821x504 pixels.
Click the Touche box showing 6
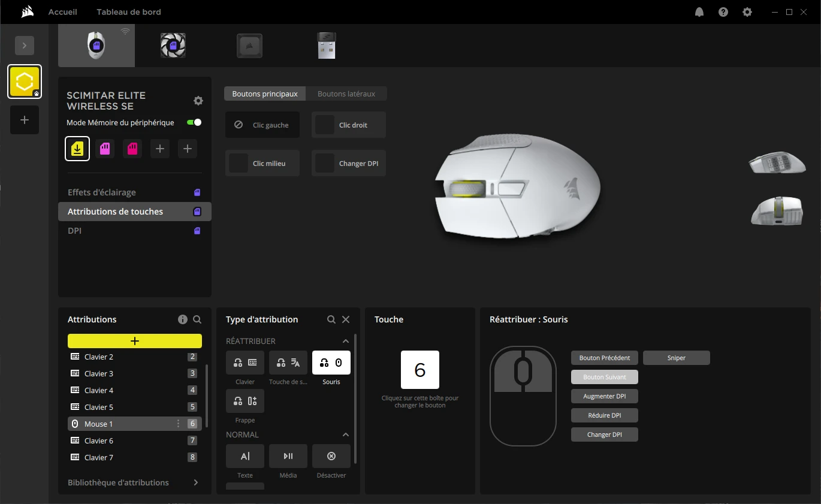point(420,370)
